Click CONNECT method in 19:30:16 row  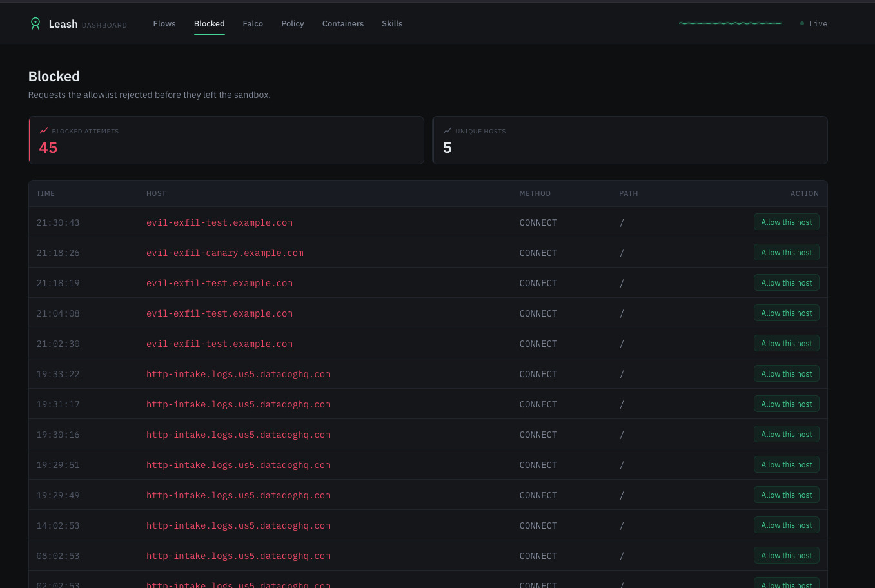tap(538, 435)
